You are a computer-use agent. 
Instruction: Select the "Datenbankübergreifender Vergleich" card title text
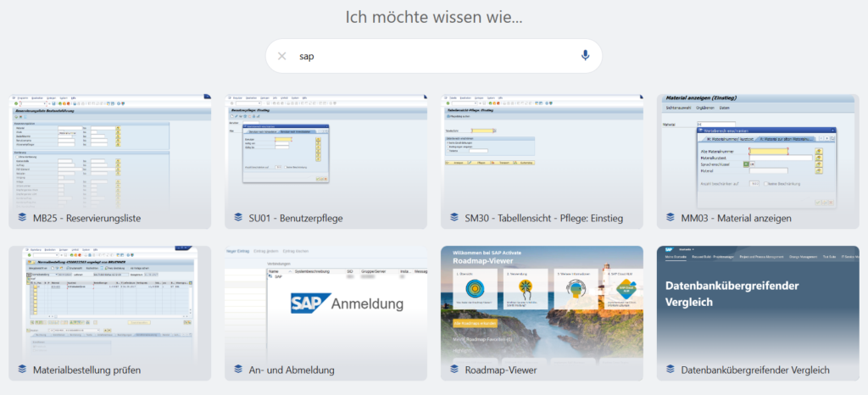tap(755, 370)
